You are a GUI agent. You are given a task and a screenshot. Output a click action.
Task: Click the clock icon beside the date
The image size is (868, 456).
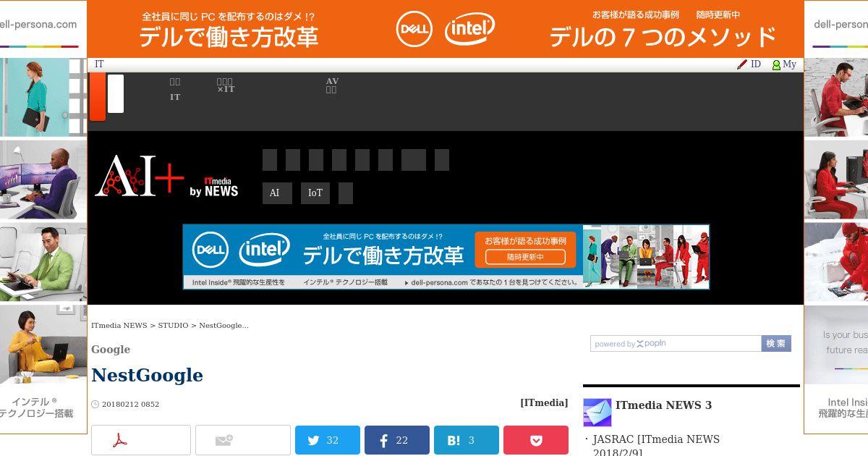(x=95, y=404)
